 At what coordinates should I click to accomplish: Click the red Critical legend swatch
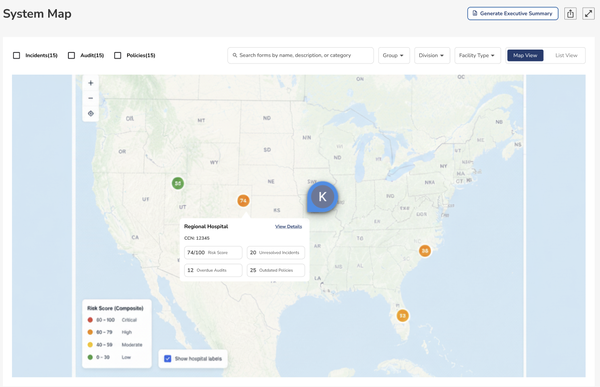pyautogui.click(x=90, y=320)
